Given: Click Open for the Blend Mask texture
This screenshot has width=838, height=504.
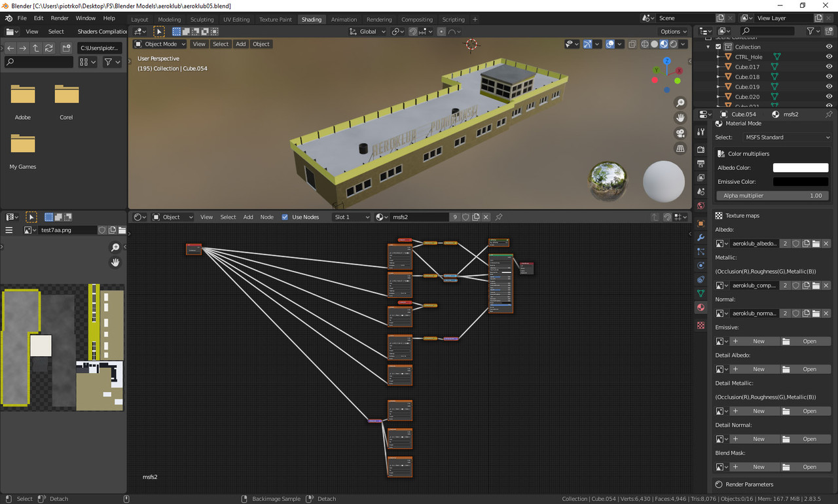Looking at the screenshot, I should click(x=805, y=467).
